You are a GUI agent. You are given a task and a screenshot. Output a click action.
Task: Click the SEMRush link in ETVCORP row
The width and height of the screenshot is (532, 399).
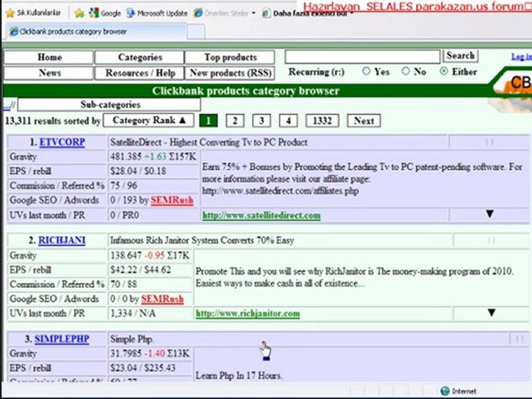click(172, 201)
